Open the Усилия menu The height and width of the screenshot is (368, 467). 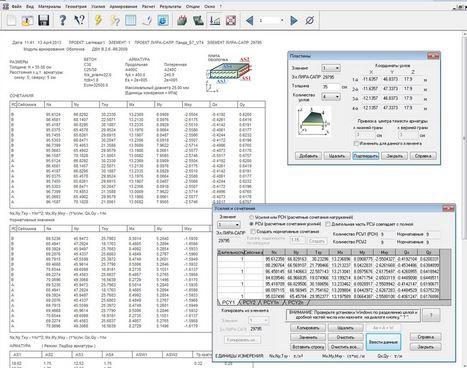98,6
